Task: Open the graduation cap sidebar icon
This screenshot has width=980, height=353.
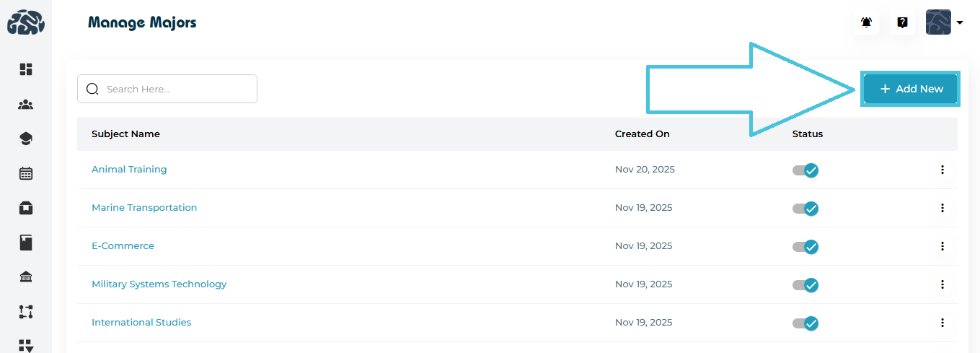Action: pos(26,139)
